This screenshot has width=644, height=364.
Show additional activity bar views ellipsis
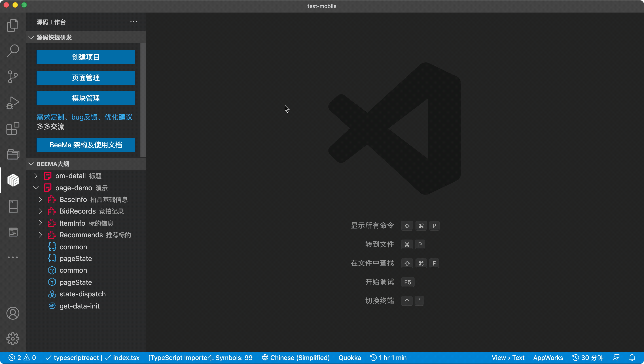pos(13,257)
